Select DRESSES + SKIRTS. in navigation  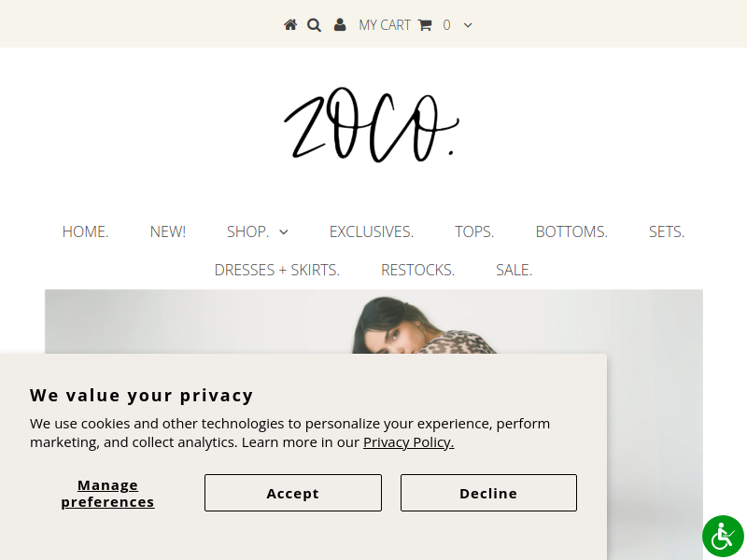(277, 271)
